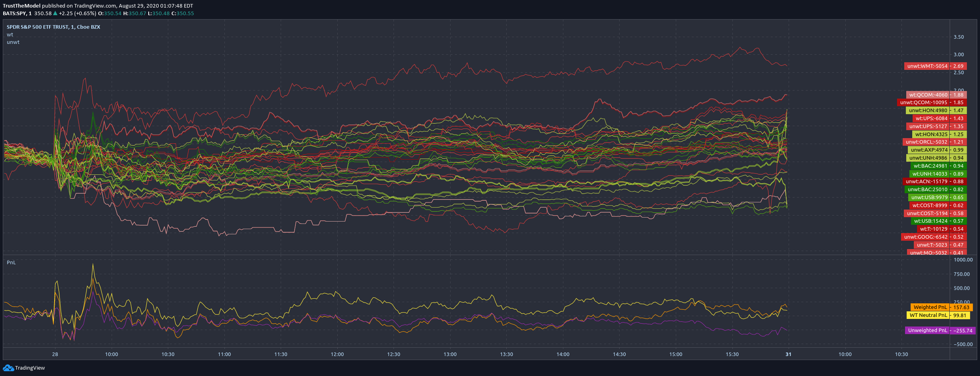Click the Weighted PnL 157.63 label
Viewport: 980px width, 376px height.
(x=941, y=307)
